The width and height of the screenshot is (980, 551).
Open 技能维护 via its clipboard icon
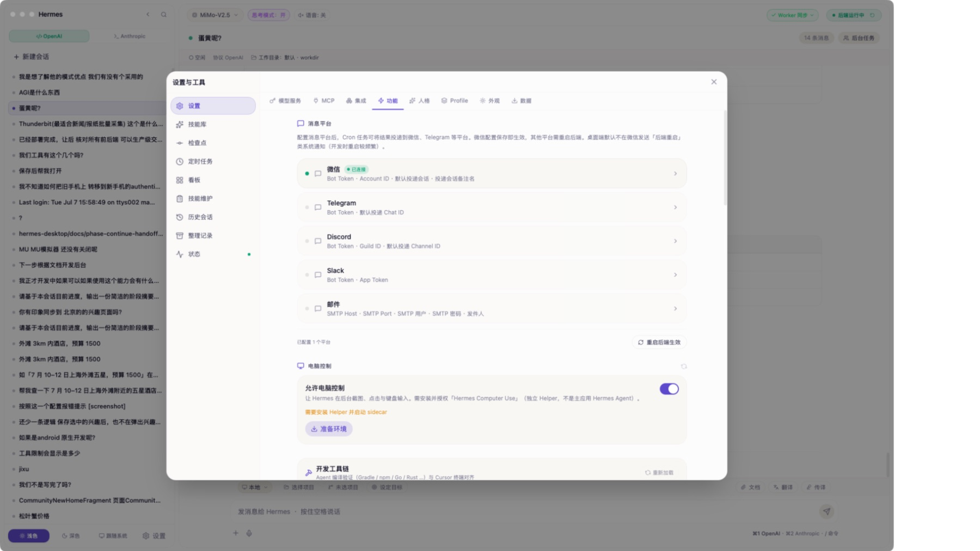(180, 198)
